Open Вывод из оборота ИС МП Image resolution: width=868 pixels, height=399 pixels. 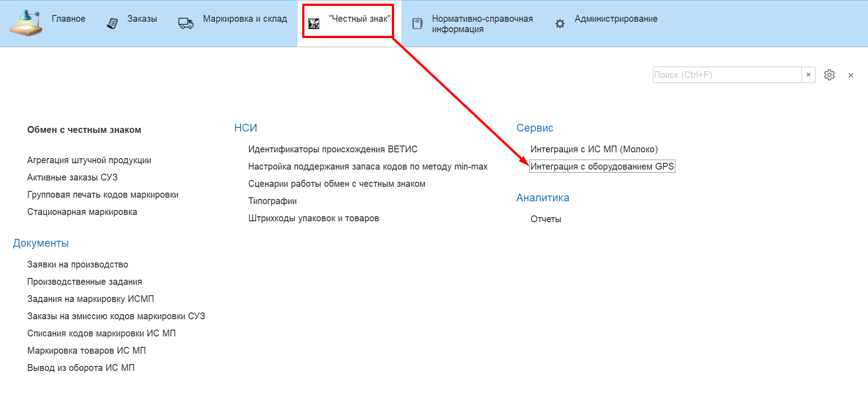click(81, 368)
